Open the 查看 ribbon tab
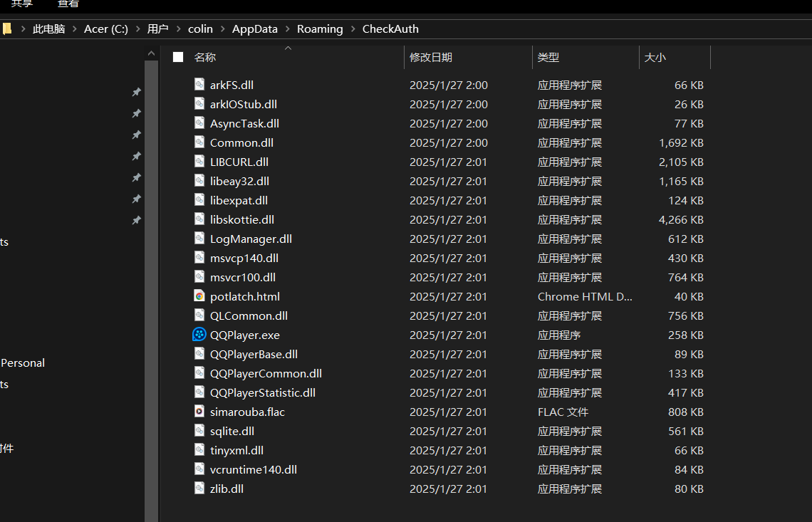The image size is (812, 522). 68,4
